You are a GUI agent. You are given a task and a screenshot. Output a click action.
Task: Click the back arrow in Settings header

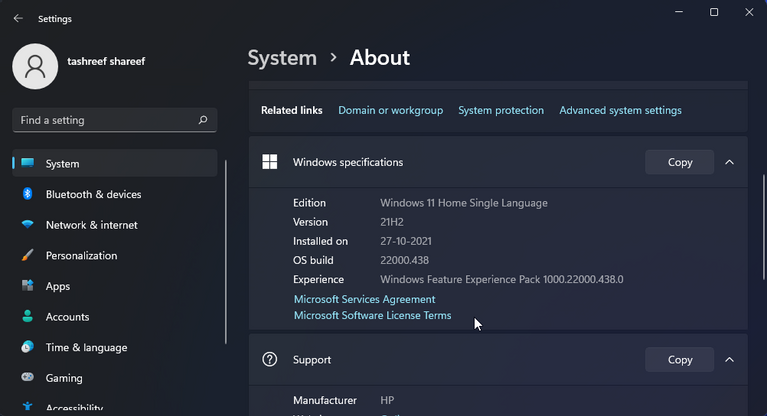(18, 18)
